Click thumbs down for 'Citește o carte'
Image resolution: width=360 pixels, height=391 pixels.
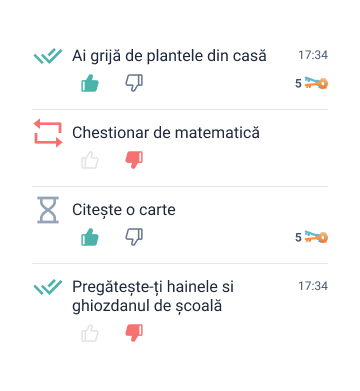coord(134,237)
